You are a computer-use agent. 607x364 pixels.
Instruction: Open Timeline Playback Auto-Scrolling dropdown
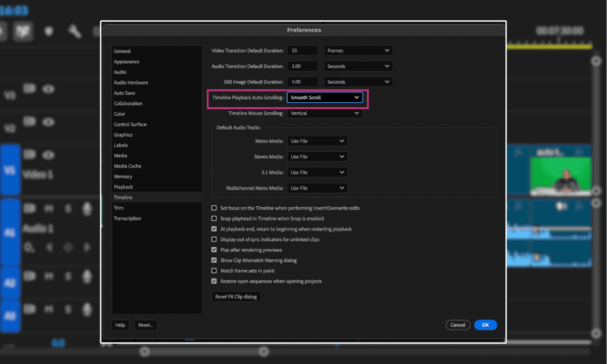tap(325, 98)
